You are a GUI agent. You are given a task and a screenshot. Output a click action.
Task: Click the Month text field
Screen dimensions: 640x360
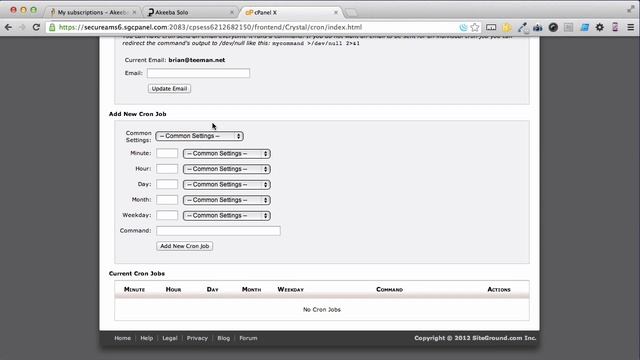tap(167, 200)
